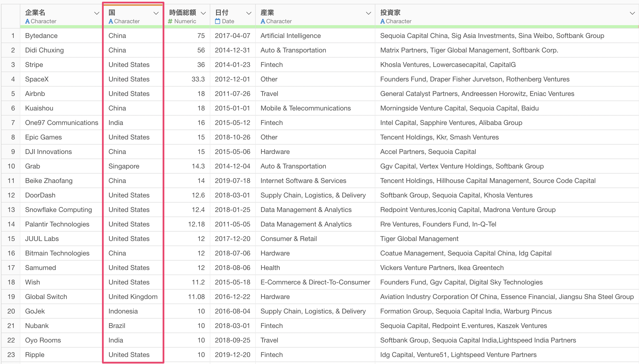Click the calendar Date icon under 日付
This screenshot has width=639, height=364.
(218, 22)
